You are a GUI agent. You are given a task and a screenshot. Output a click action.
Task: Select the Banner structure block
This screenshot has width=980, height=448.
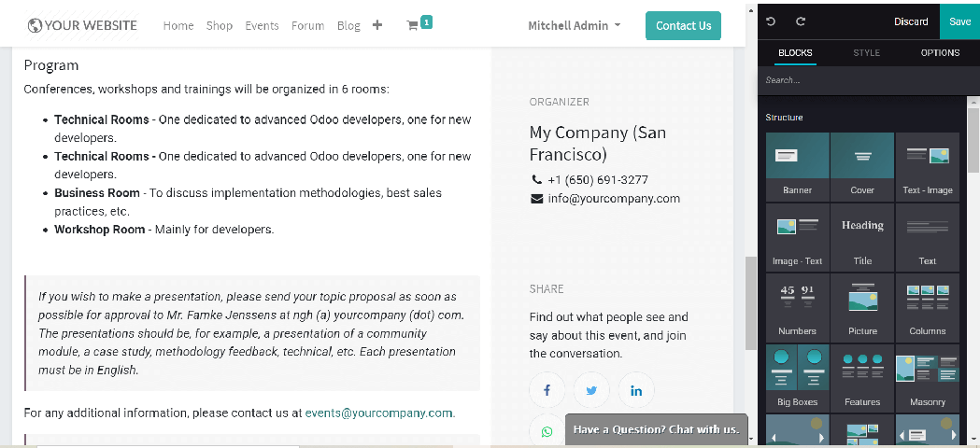798,166
